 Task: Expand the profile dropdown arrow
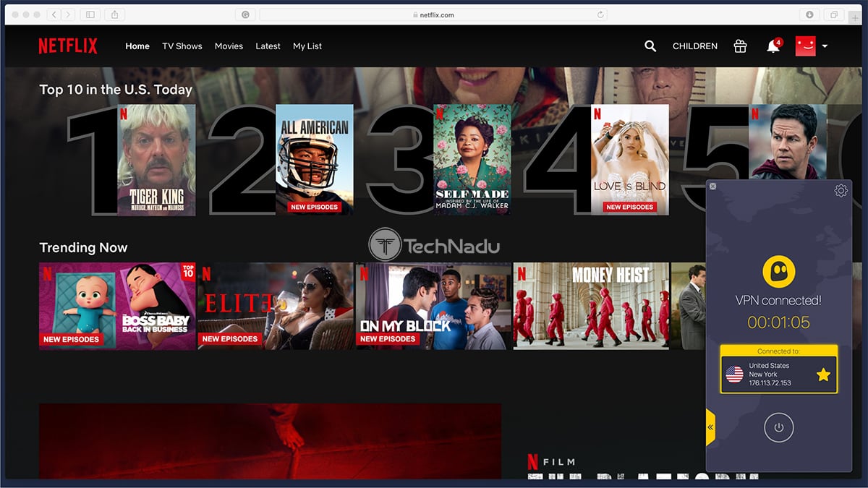click(x=825, y=46)
